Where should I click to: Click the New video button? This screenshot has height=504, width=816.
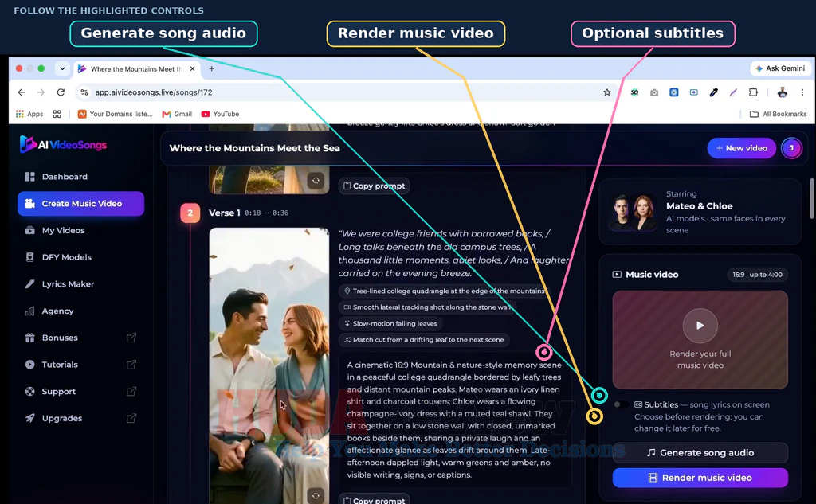coord(741,148)
